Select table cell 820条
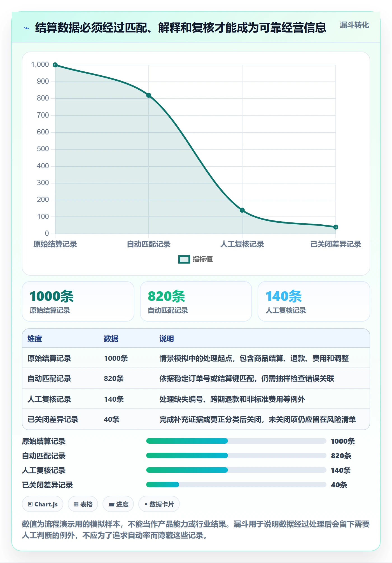 pos(114,378)
